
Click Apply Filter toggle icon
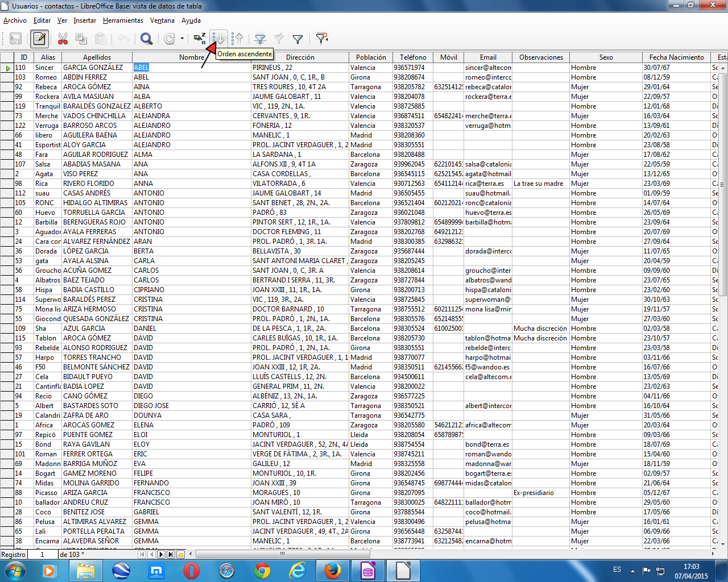[x=279, y=39]
